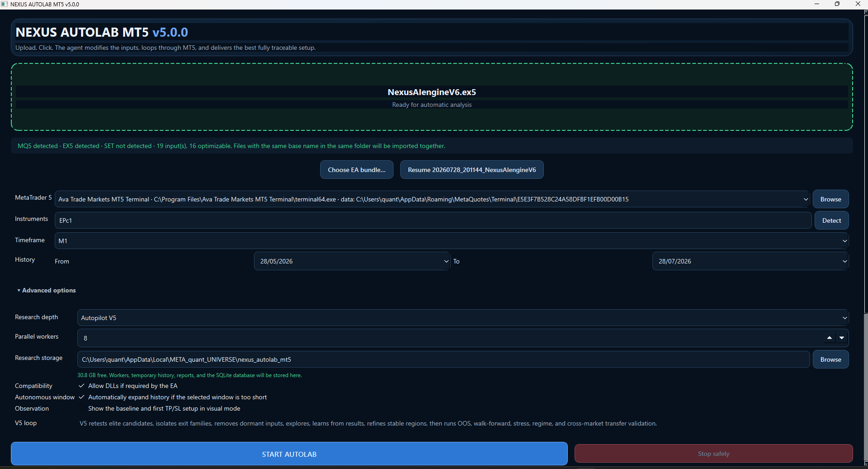Resume the 20260728_201144_NexusAIengineV6 session
The width and height of the screenshot is (868, 469).
pos(472,170)
